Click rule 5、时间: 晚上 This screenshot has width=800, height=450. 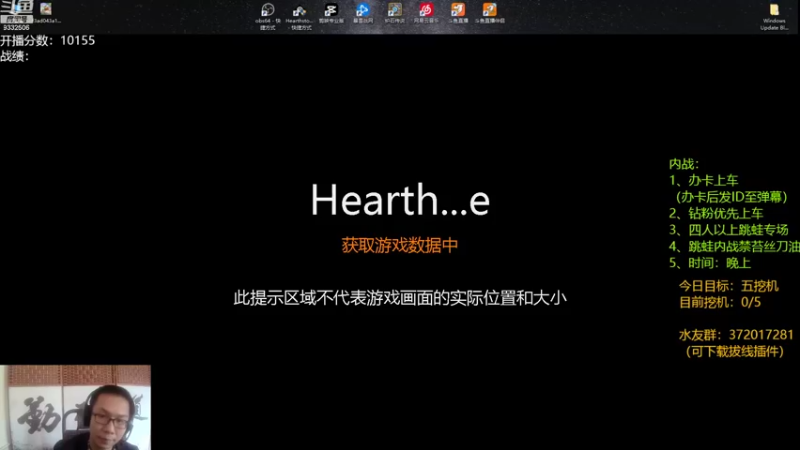pos(710,263)
